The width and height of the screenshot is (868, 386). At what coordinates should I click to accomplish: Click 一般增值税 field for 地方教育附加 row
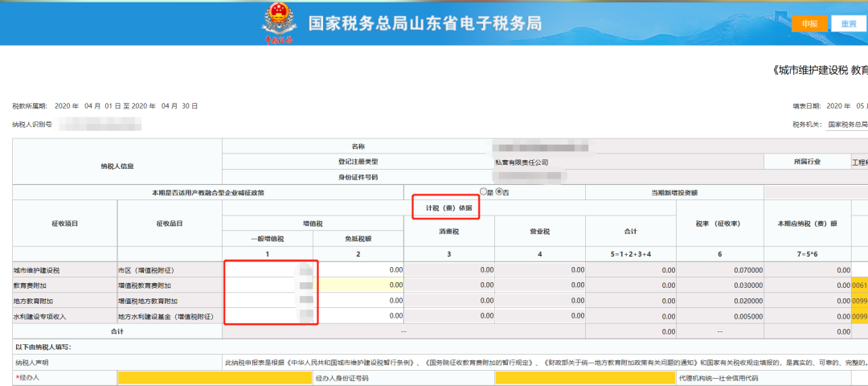pos(268,301)
